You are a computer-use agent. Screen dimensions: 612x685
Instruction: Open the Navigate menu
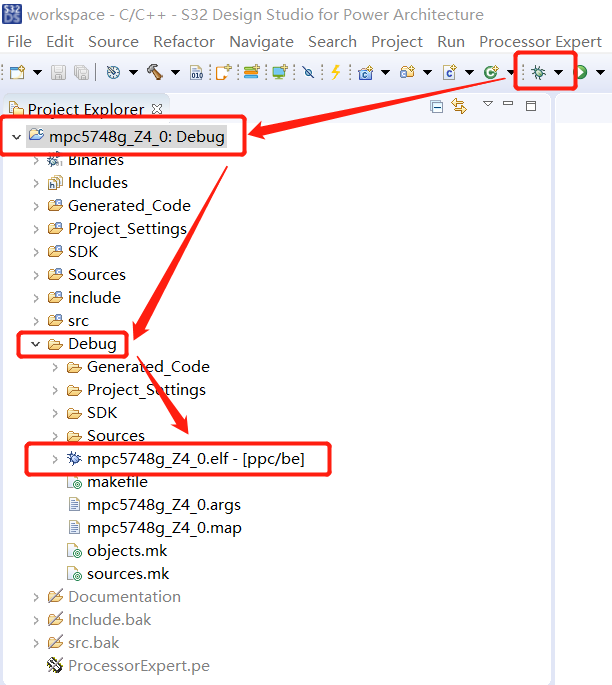click(x=261, y=42)
